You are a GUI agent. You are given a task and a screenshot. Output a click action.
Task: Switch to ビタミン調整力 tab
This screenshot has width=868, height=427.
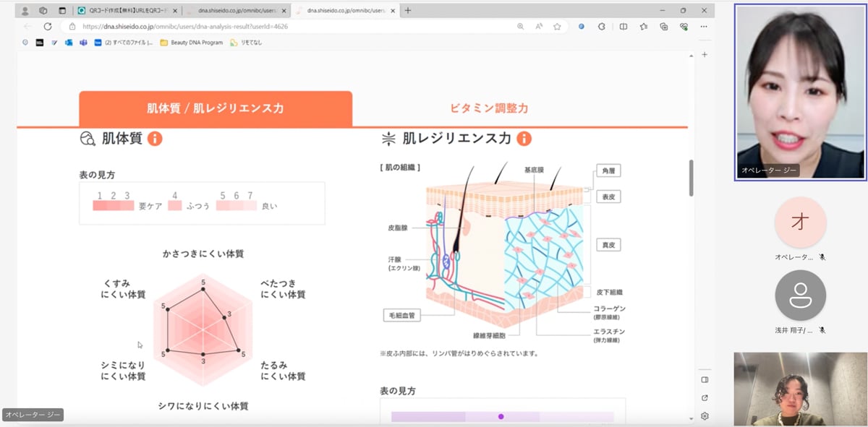[x=489, y=108]
